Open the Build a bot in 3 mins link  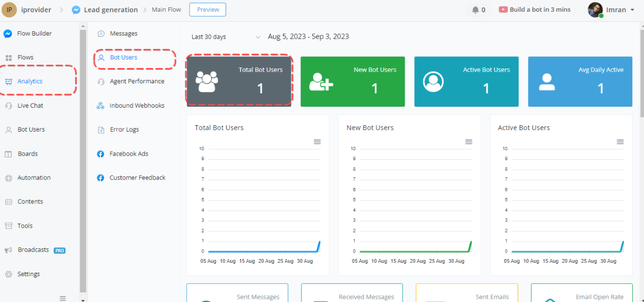click(x=535, y=10)
